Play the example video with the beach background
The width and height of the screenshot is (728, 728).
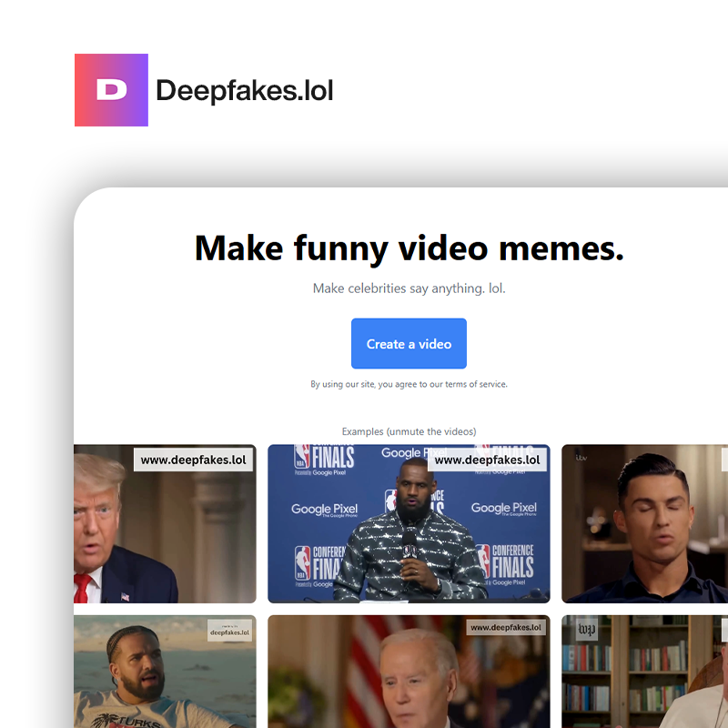165,672
